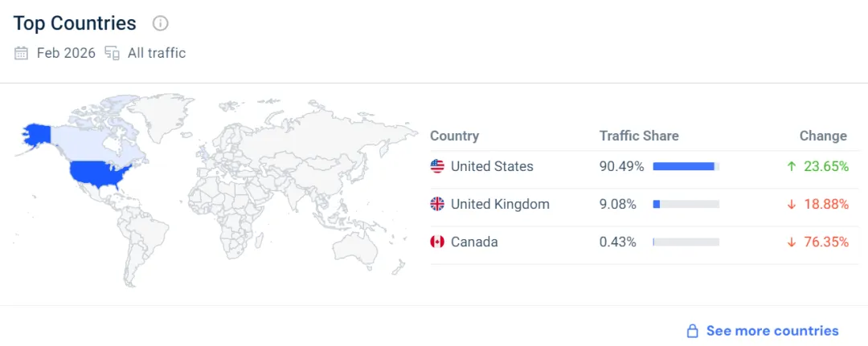Select the United Kingdom country name
868x346 pixels.
click(x=500, y=204)
